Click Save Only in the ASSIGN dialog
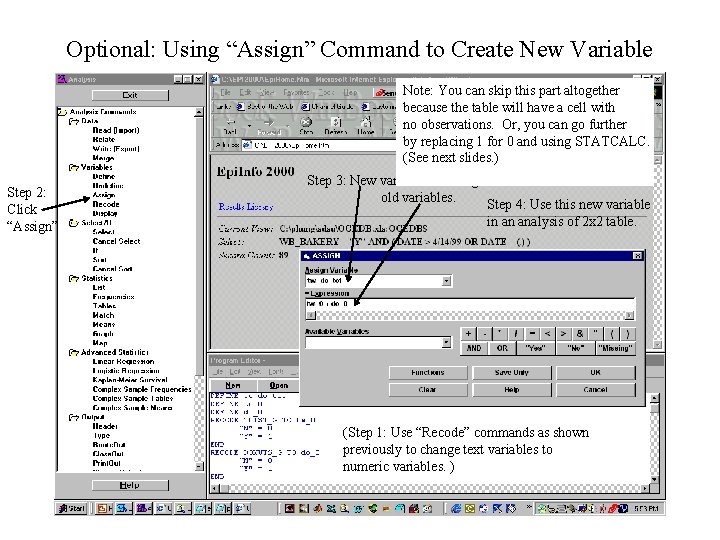The height and width of the screenshot is (540, 720). [512, 372]
